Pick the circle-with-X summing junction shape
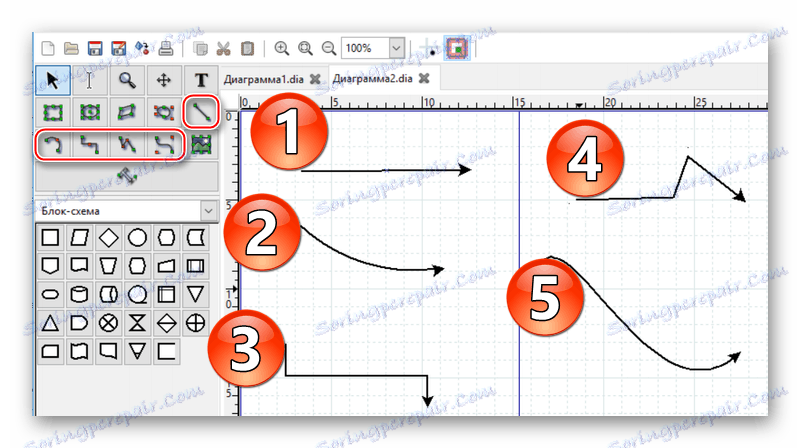 [x=108, y=323]
